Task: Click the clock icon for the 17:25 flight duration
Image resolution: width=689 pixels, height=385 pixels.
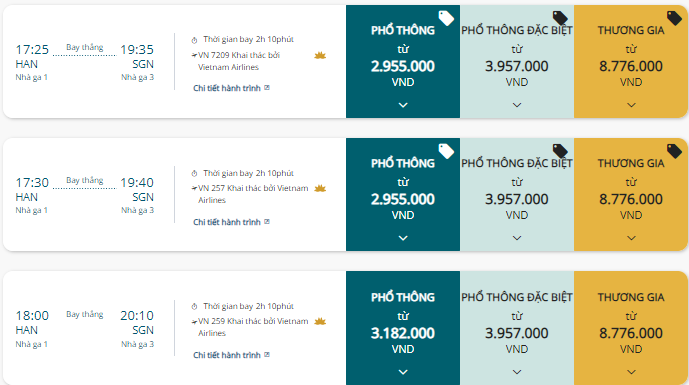Action: point(194,40)
